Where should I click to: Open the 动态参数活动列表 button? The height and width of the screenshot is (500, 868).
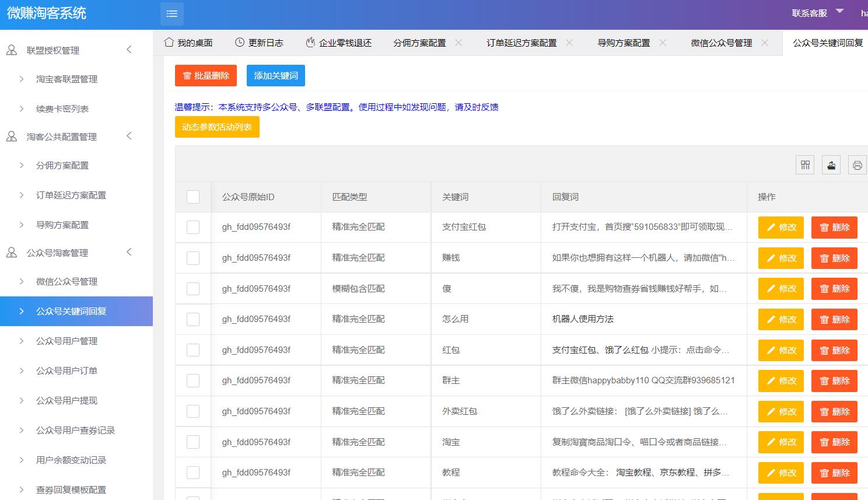point(217,127)
